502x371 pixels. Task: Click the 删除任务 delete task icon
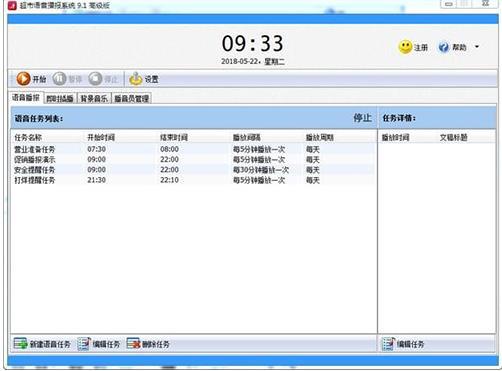click(x=133, y=344)
